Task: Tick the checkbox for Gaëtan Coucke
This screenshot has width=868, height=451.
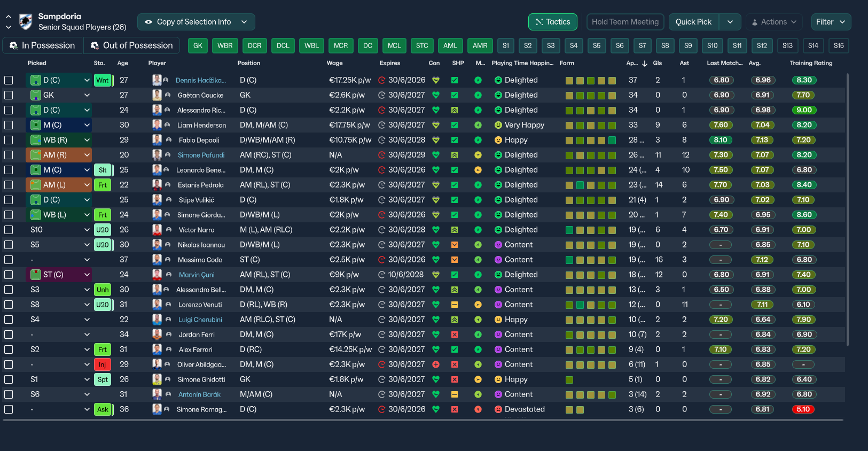Action: [x=9, y=95]
